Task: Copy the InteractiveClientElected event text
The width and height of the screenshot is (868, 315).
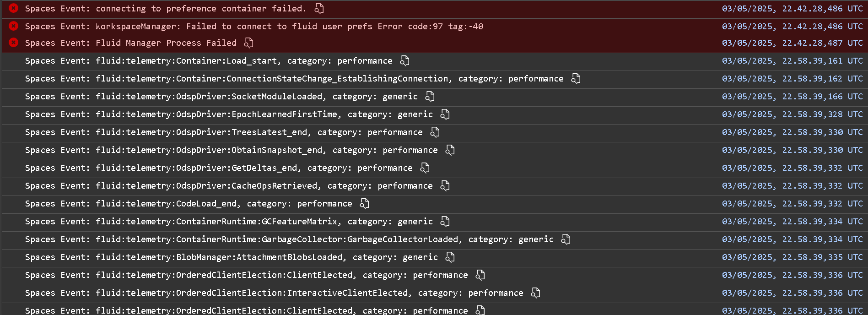Action: click(x=535, y=293)
